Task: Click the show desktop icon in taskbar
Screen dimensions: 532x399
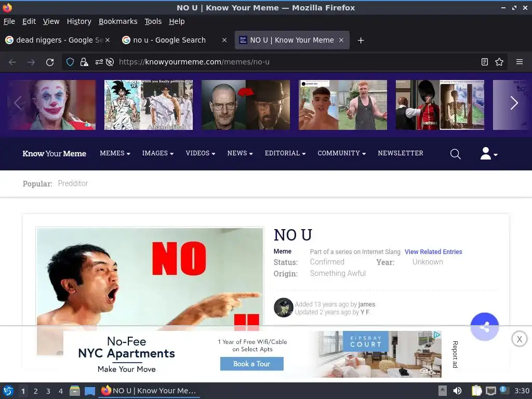Action: 89,391
